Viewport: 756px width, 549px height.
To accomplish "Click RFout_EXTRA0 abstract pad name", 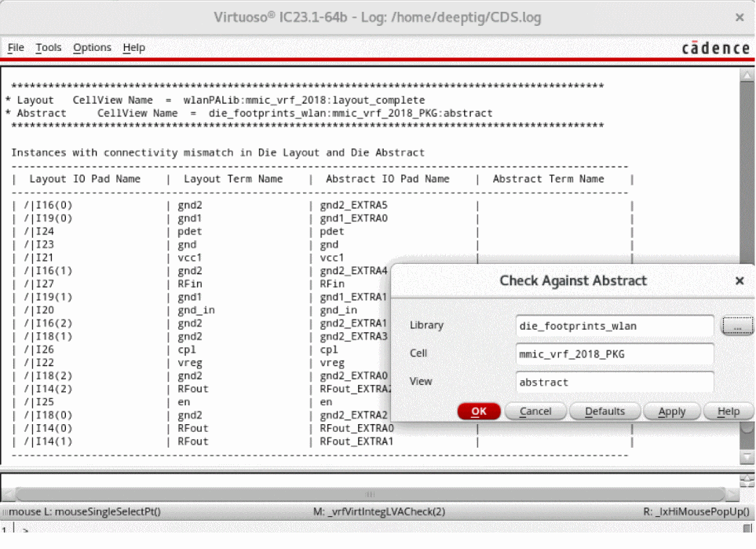I will pos(356,428).
